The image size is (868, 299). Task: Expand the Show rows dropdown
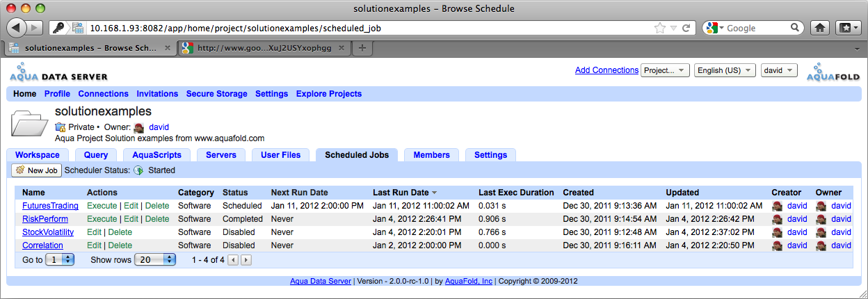point(155,259)
